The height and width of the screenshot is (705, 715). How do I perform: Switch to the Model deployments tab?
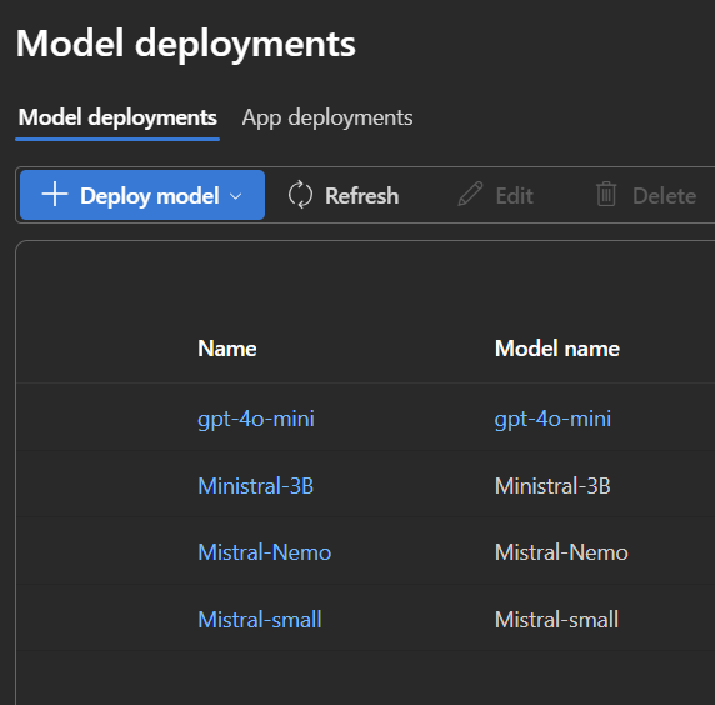click(x=117, y=118)
